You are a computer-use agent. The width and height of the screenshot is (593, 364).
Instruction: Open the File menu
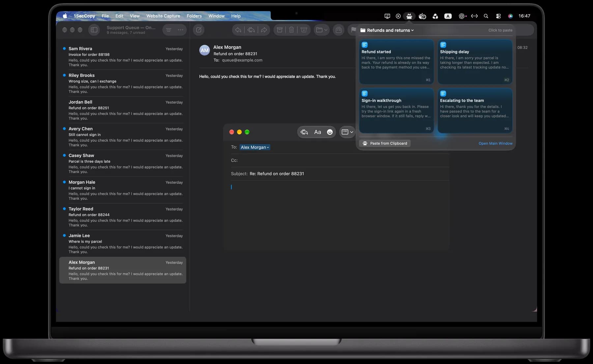point(105,16)
